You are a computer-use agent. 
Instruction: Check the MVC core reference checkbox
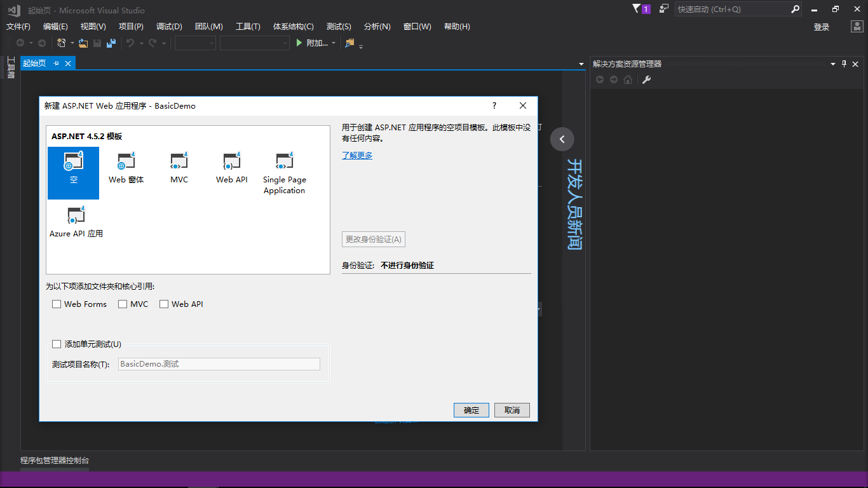(x=123, y=304)
